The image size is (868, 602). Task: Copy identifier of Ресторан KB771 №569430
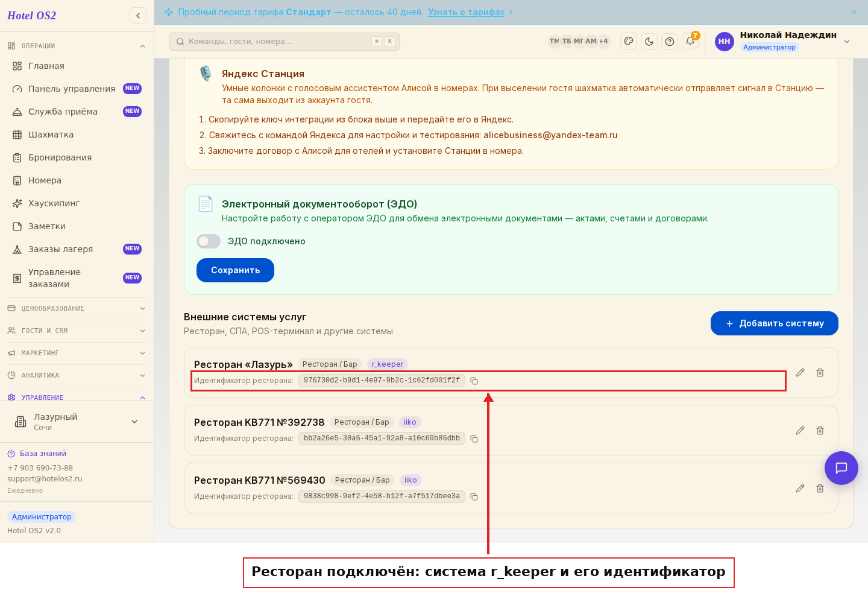tap(474, 497)
